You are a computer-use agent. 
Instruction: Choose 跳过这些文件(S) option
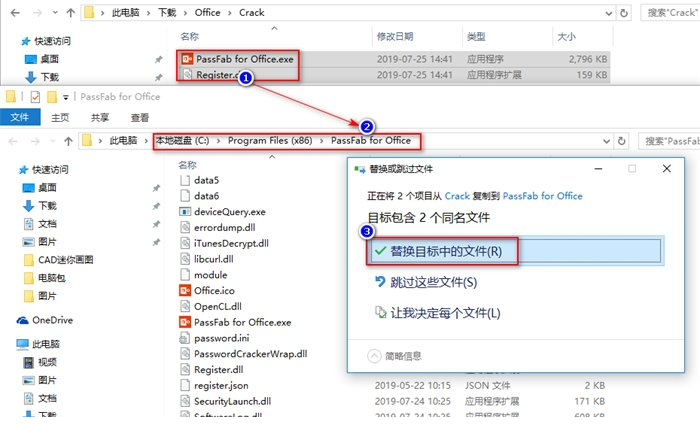coord(433,282)
